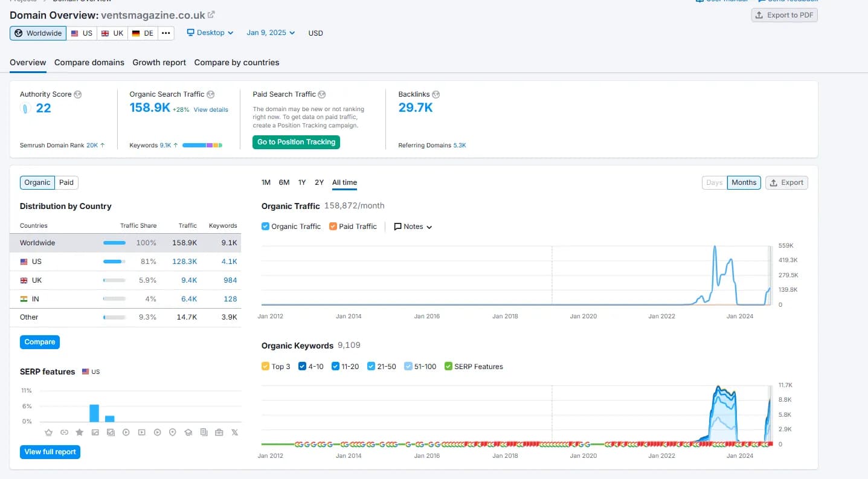Toggle the 11-20 keywords checkbox

[x=336, y=367]
